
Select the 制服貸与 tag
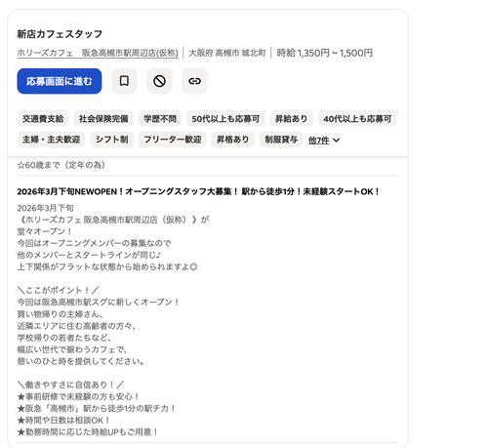(281, 140)
